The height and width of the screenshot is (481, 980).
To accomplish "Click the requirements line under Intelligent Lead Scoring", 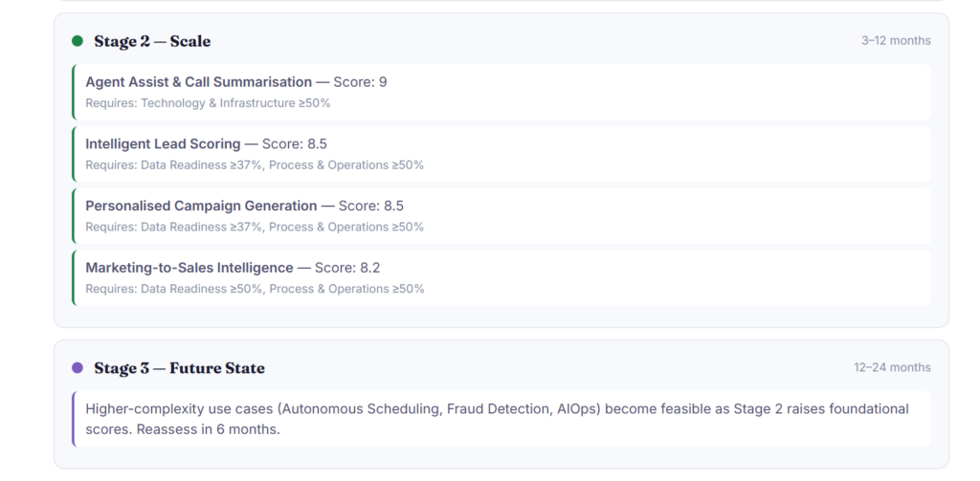I will pos(255,165).
